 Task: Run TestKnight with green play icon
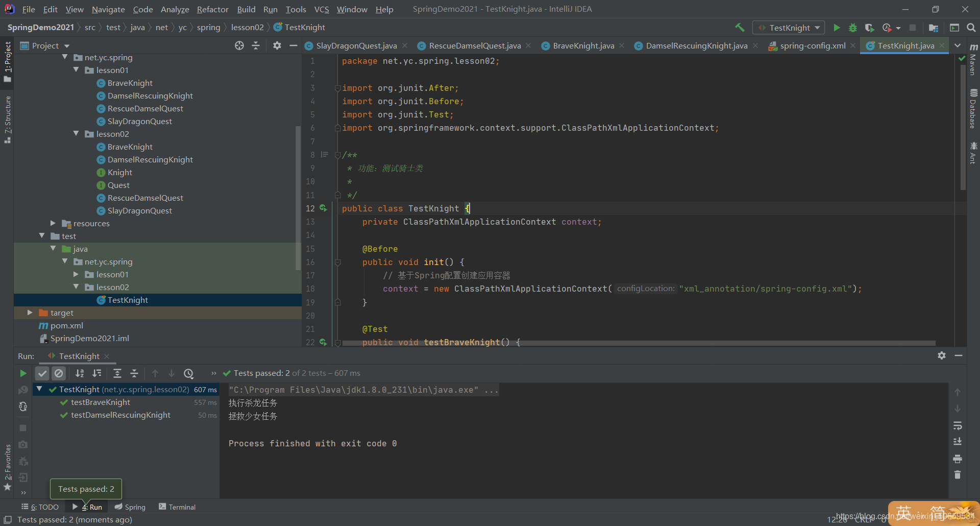837,28
